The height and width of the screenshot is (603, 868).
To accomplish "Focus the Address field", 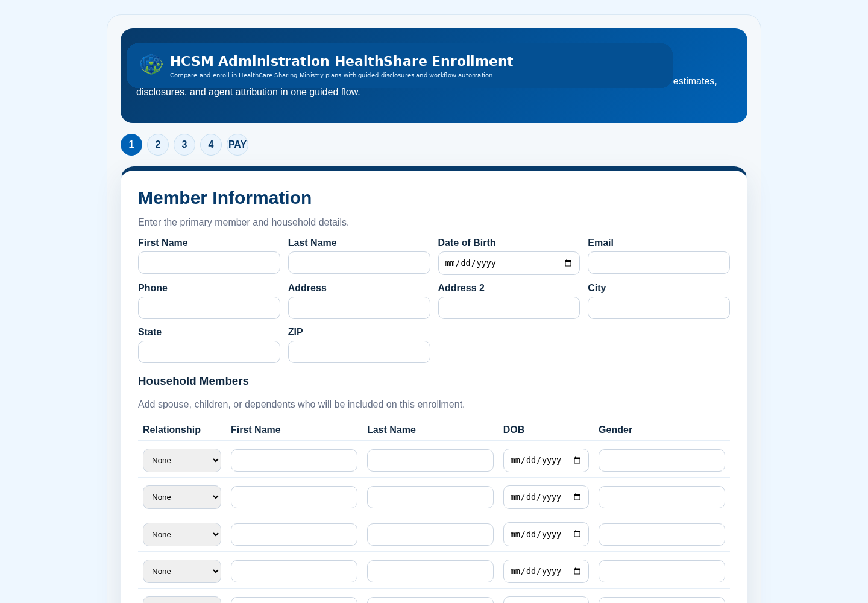I will click(359, 308).
